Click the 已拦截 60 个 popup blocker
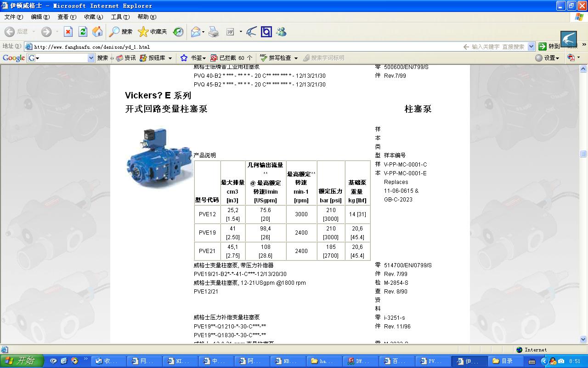Screen dimensions: 588x368 click(232, 58)
